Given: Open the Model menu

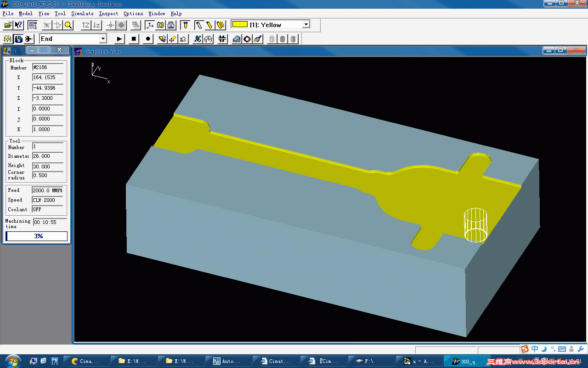Looking at the screenshot, I should [x=26, y=14].
